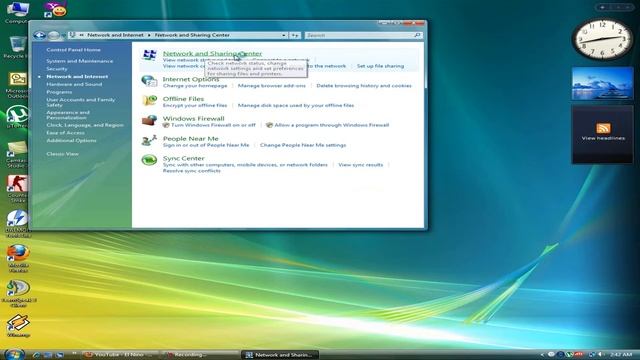
Task: Switch to YouTube taskbar button
Action: click(119, 355)
